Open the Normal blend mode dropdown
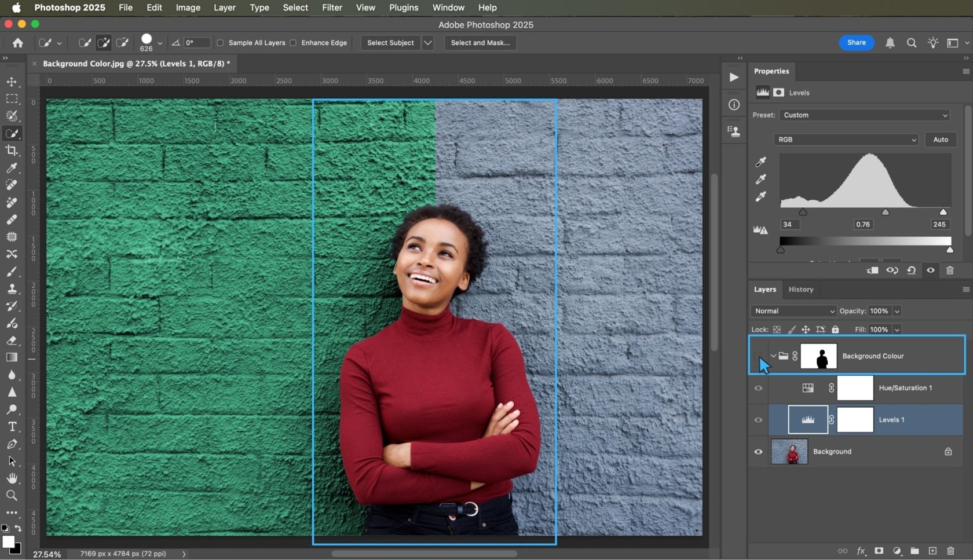Image resolution: width=973 pixels, height=560 pixels. pos(793,311)
